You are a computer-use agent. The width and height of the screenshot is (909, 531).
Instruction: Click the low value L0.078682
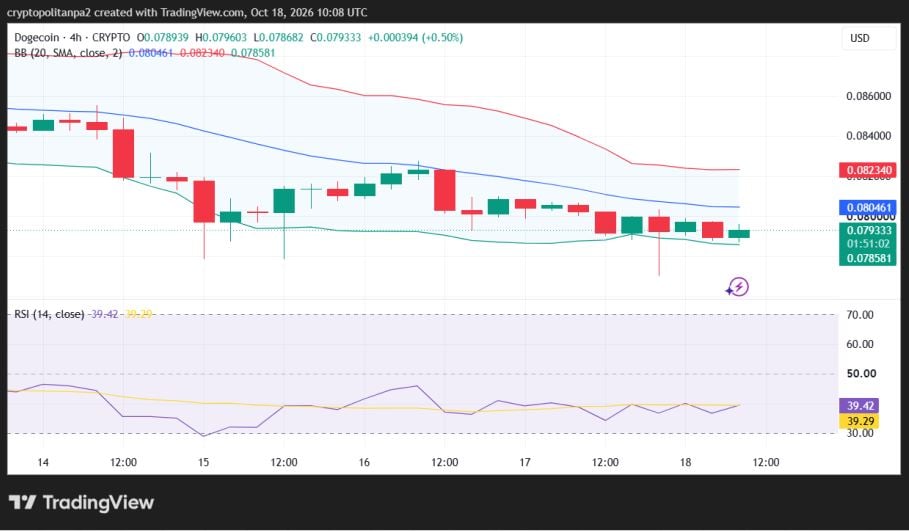pyautogui.click(x=278, y=38)
